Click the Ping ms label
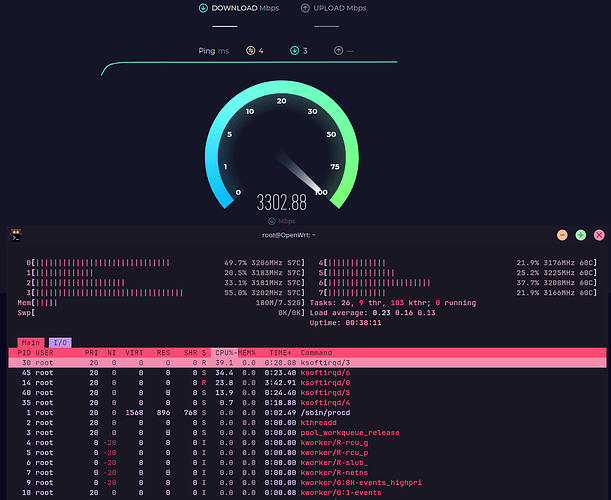Image resolution: width=611 pixels, height=500 pixels. tap(214, 51)
